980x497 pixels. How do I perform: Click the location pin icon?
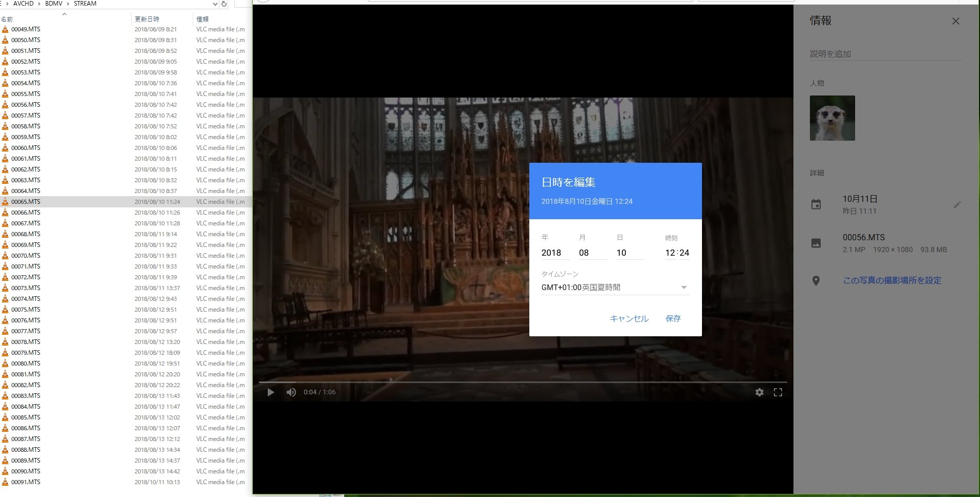[816, 281]
